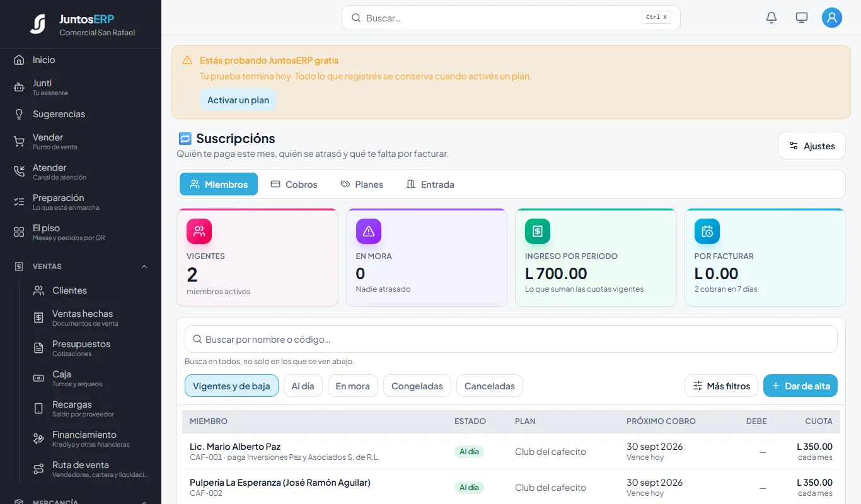This screenshot has height=504, width=861.
Task: Collapse the MERCANCÍA section chevron
Action: [144, 502]
